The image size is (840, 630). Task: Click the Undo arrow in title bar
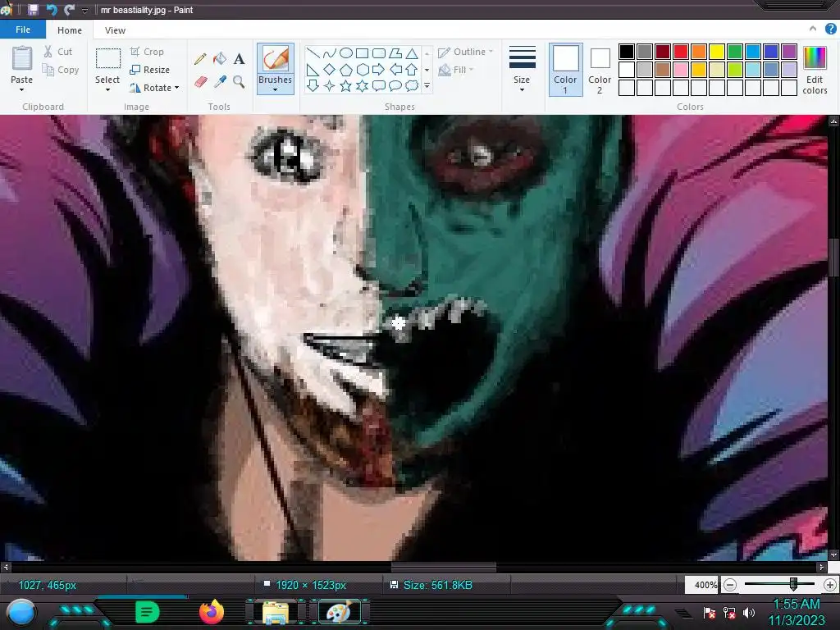pos(52,10)
